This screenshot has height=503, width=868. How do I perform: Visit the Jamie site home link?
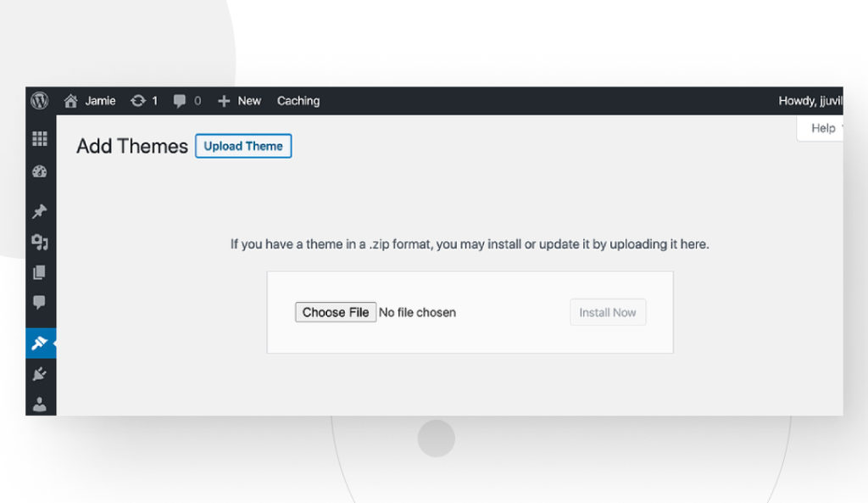click(x=89, y=101)
